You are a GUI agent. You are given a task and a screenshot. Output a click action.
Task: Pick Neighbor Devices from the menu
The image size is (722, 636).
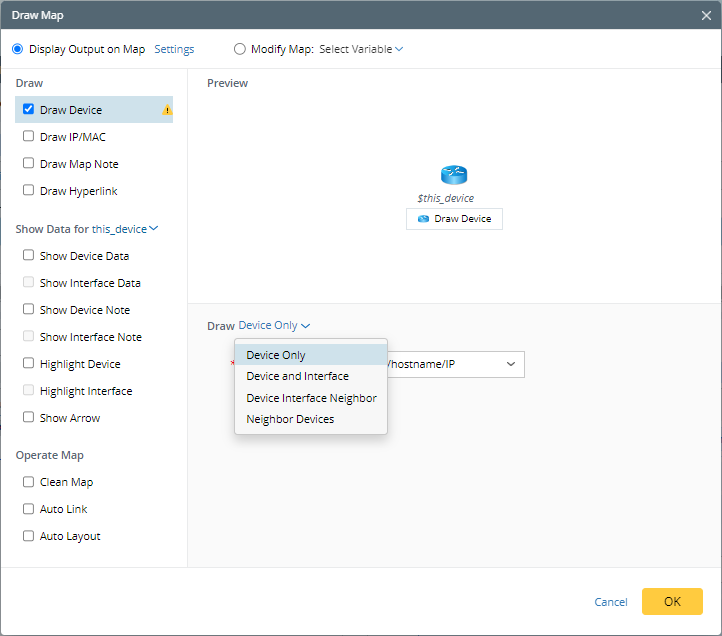(290, 419)
